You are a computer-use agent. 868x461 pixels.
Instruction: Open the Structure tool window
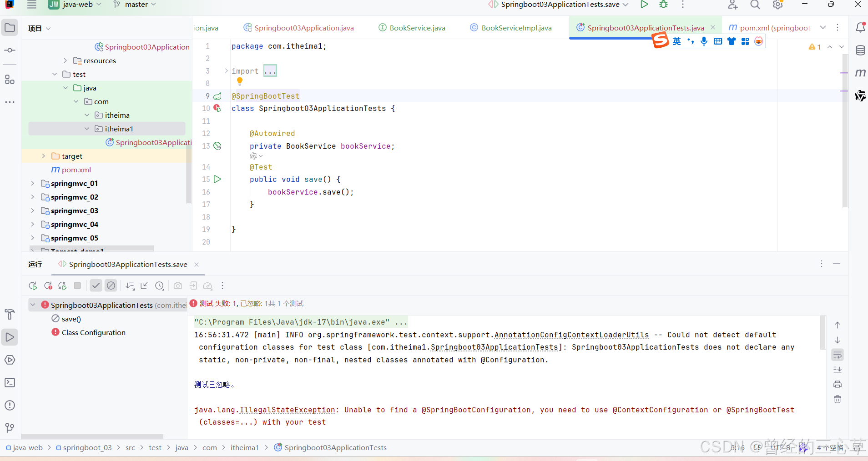coord(10,80)
